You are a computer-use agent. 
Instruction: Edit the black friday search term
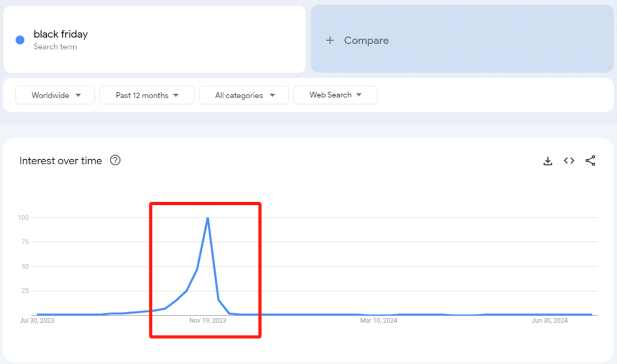(61, 35)
